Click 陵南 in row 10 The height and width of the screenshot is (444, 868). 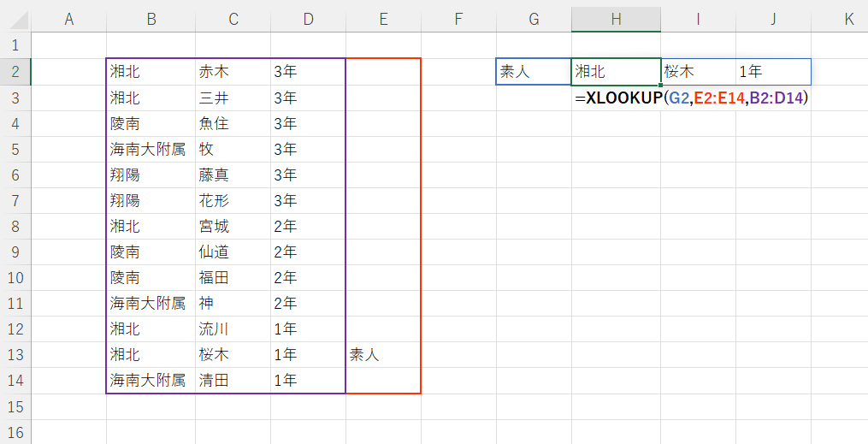coord(125,277)
